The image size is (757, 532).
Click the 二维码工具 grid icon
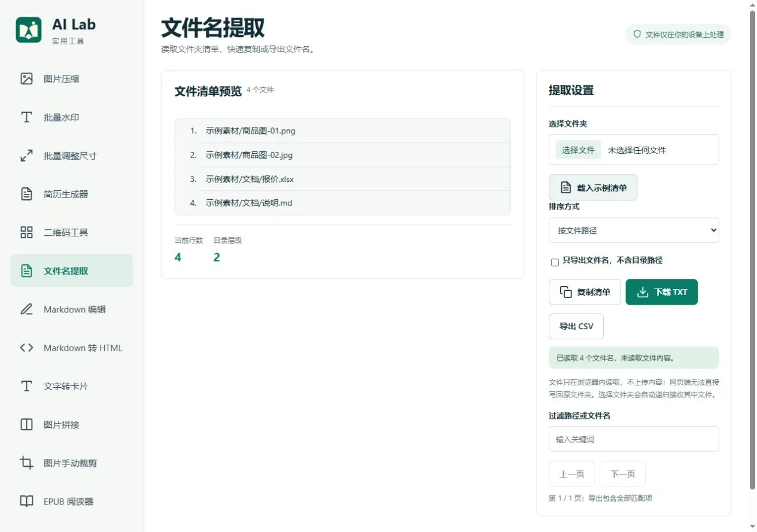coord(26,232)
